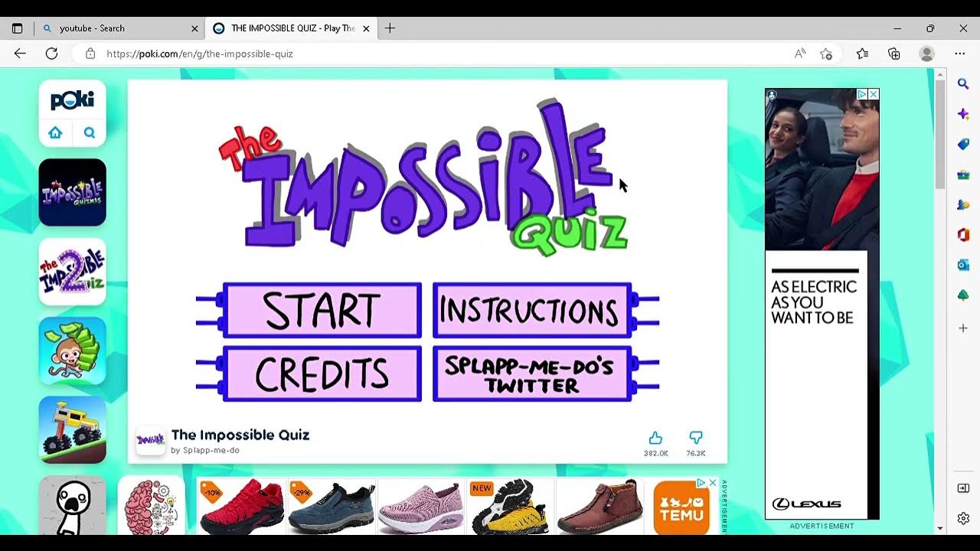Open the scared white character game thumbnail
Image resolution: width=980 pixels, height=551 pixels.
tap(72, 505)
